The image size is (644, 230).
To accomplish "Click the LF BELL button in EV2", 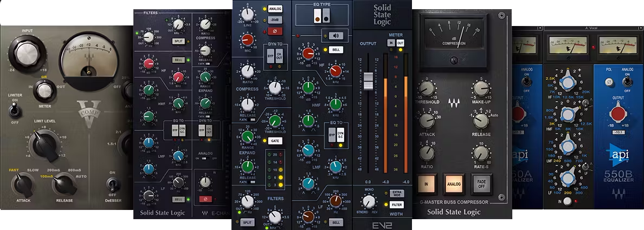I will [x=336, y=222].
